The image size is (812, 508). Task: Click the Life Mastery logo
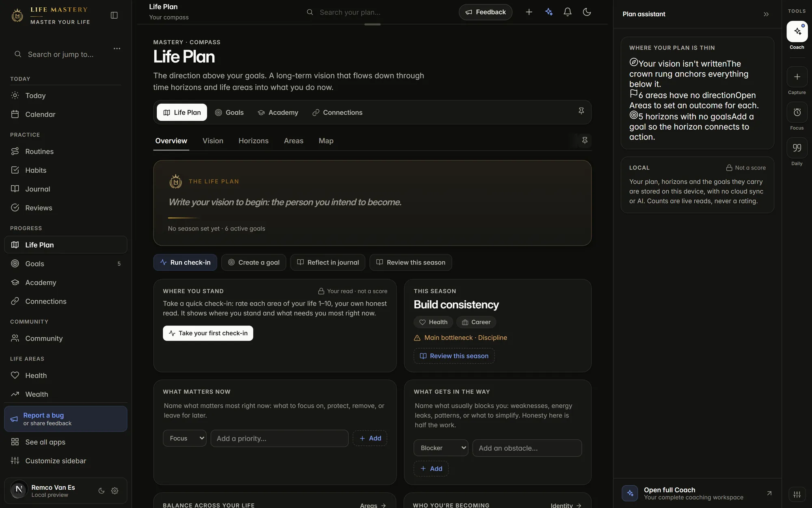(50, 15)
